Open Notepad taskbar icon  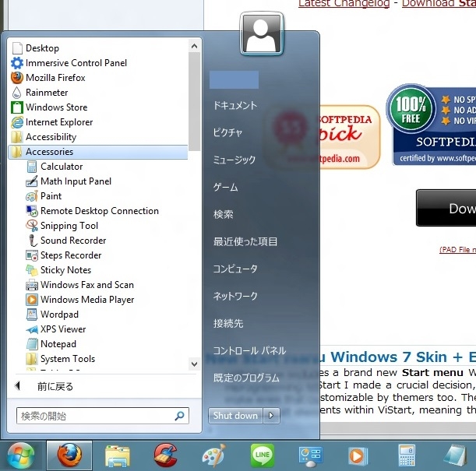(456, 455)
